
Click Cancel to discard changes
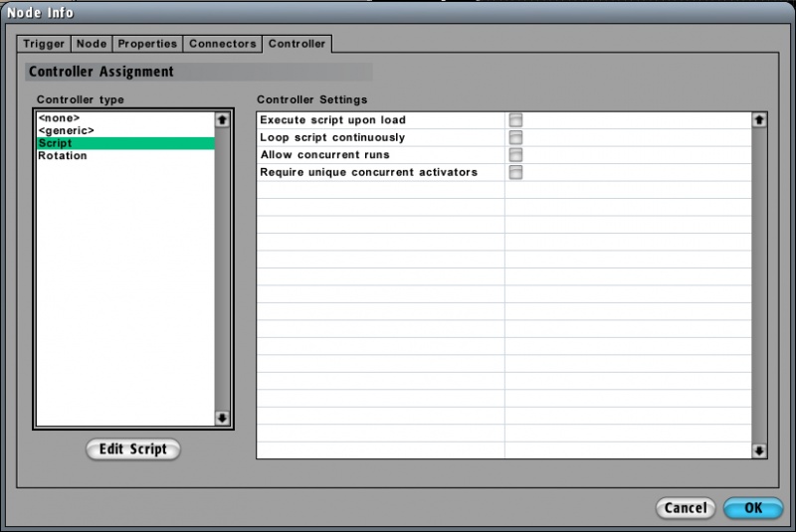686,508
